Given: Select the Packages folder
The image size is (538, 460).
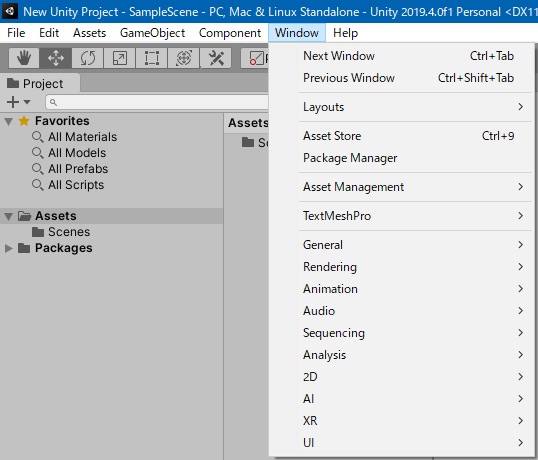Looking at the screenshot, I should (x=63, y=248).
